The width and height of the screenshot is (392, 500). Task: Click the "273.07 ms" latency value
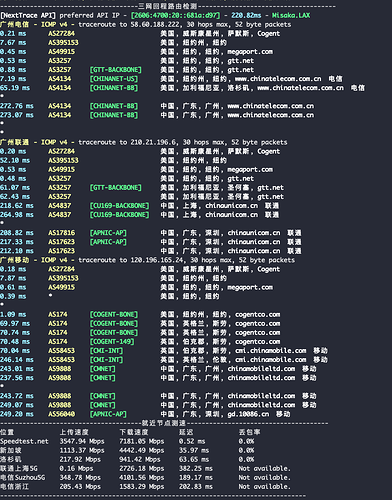tap(17, 115)
